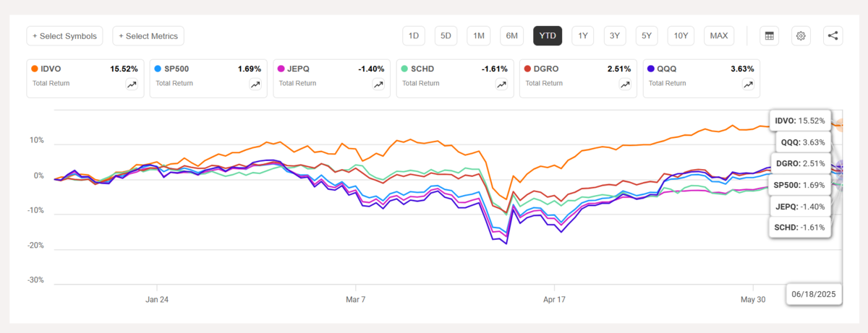Click the Apr 17 axis date
The width and height of the screenshot is (868, 333).
[554, 298]
